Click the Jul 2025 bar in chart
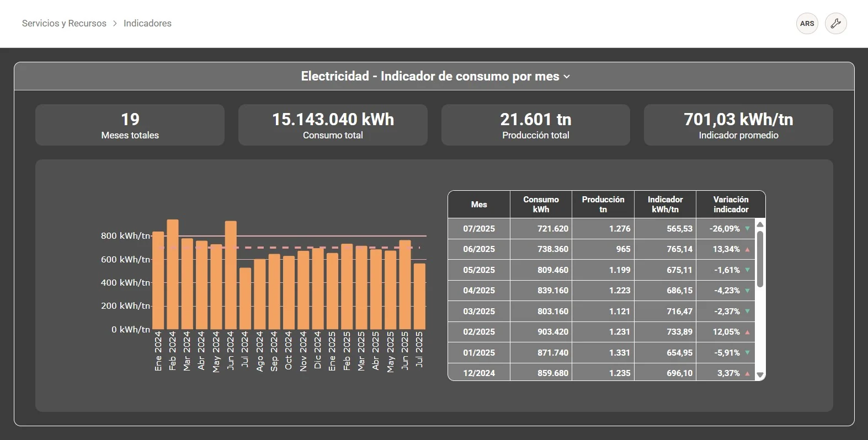 [419, 297]
